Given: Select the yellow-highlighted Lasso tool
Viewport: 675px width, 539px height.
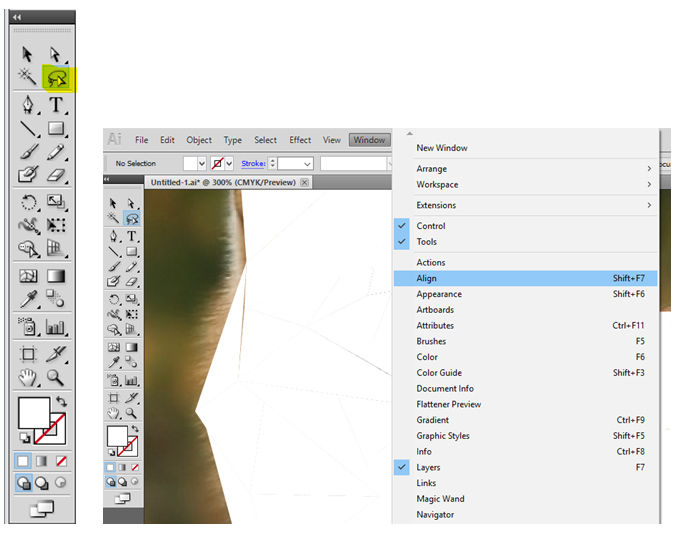Looking at the screenshot, I should [56, 78].
